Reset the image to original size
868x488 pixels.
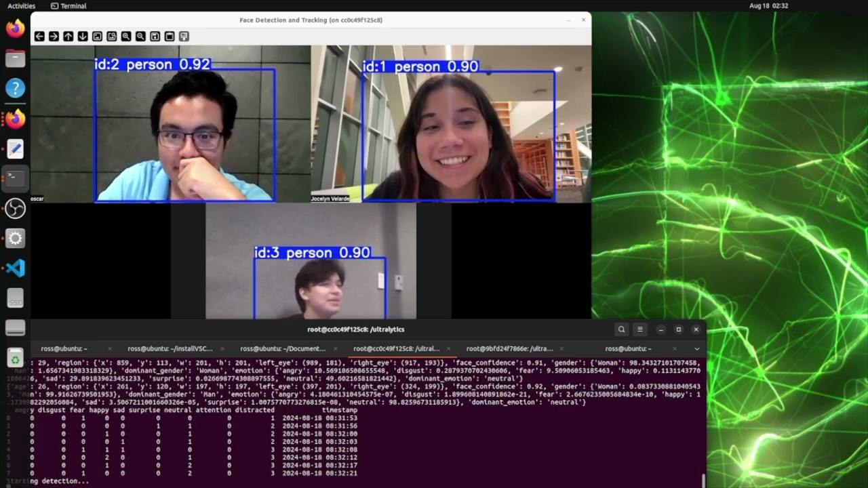(x=97, y=36)
